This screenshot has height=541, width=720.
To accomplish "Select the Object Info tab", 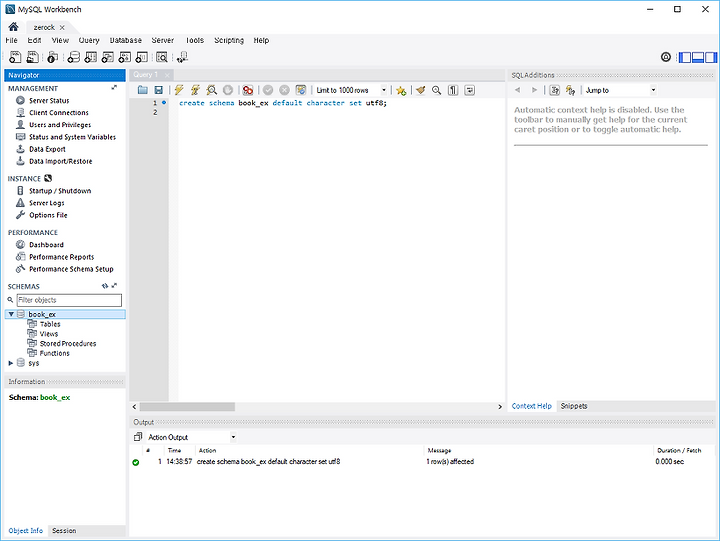I will pos(26,530).
